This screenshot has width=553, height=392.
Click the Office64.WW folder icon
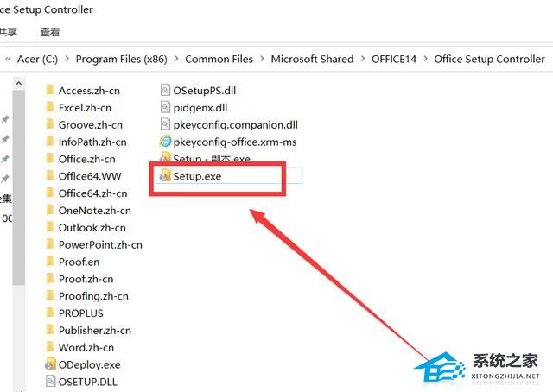click(50, 176)
